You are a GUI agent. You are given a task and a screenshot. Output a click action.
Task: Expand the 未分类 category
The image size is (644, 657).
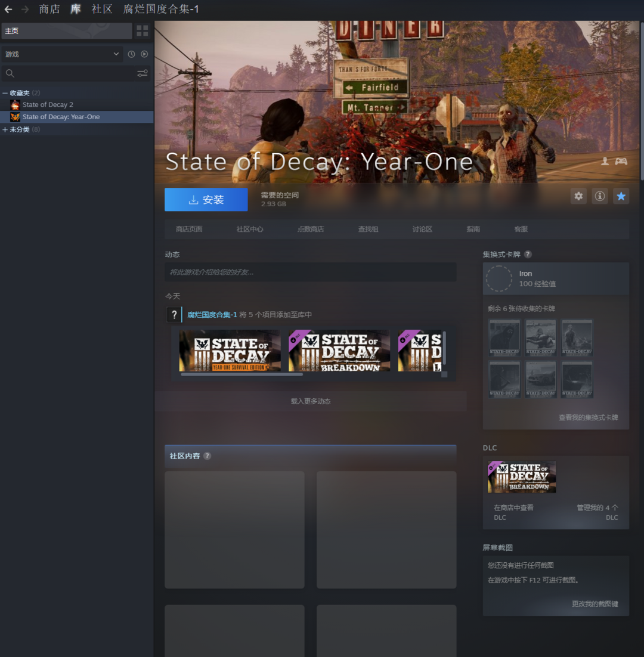click(x=5, y=129)
